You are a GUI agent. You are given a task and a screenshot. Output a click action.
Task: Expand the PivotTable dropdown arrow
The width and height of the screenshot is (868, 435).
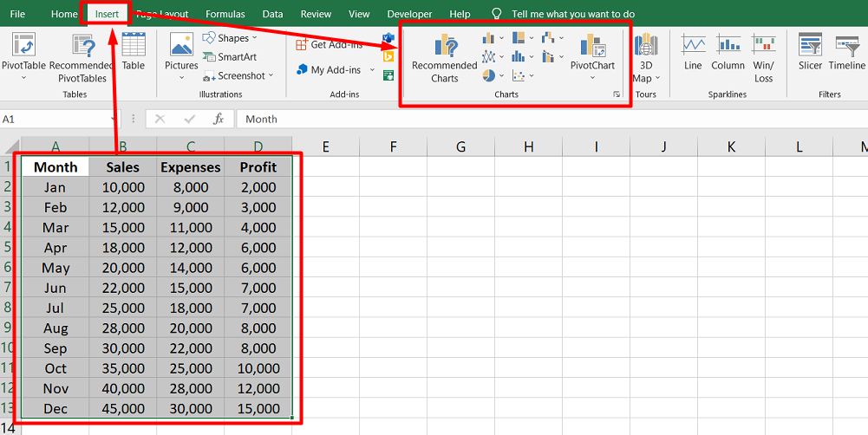coord(23,78)
